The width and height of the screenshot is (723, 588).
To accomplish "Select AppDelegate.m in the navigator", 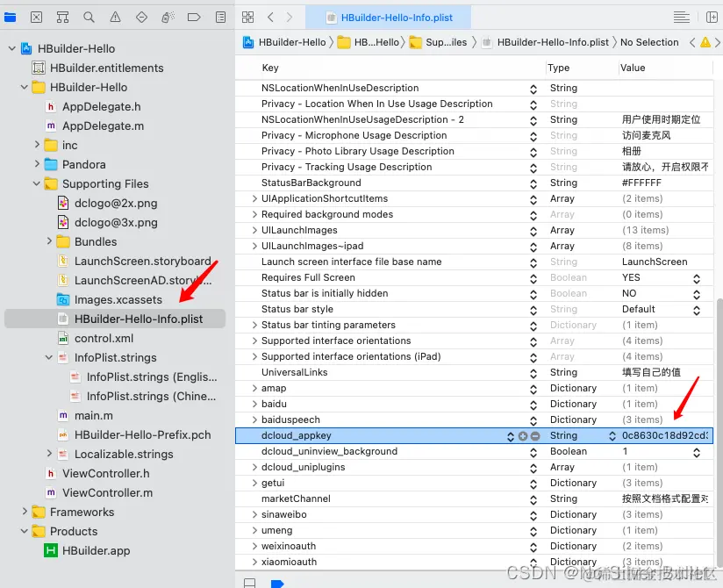I will 103,125.
